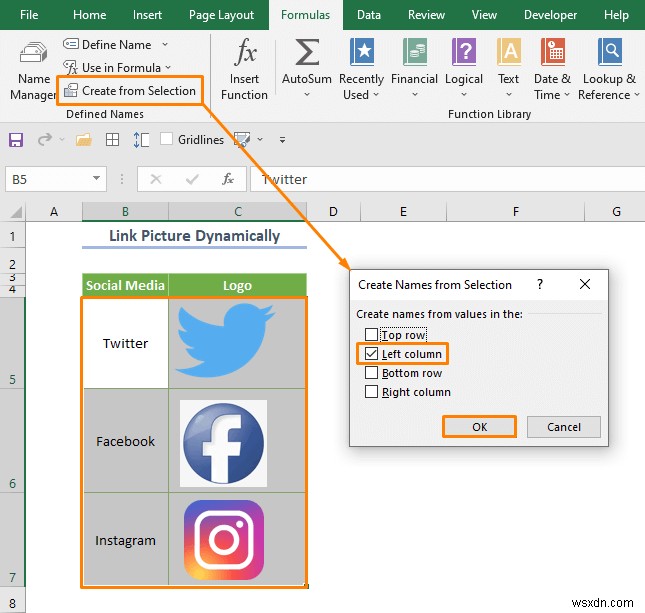Click Use in Formula icon
Screen dimensions: 645x613
click(x=71, y=67)
